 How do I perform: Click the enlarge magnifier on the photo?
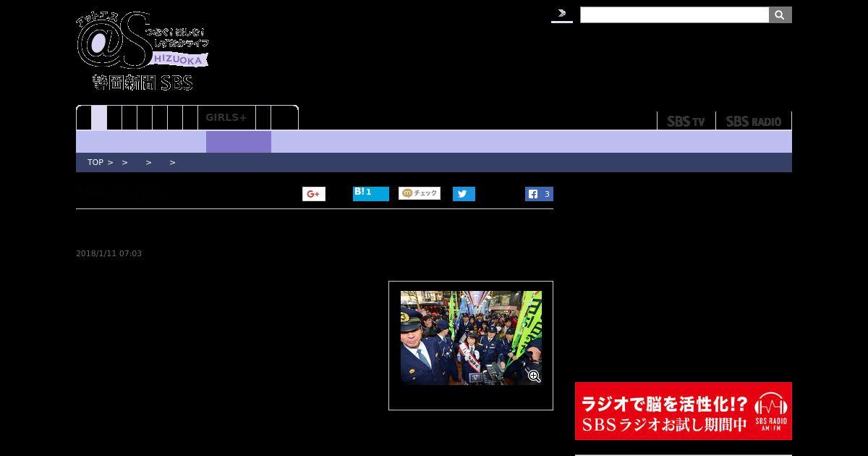[534, 376]
